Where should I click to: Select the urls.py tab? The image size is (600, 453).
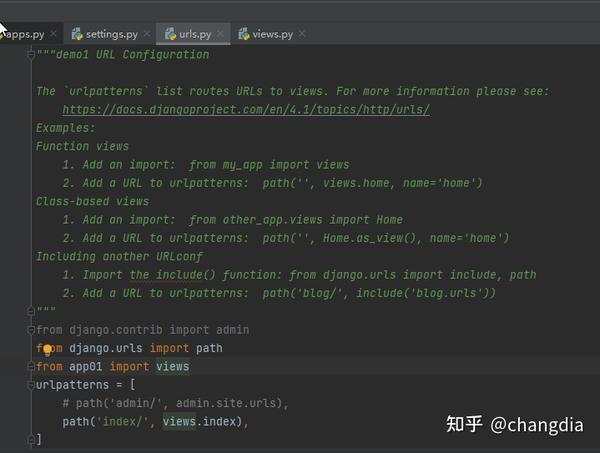pos(195,34)
